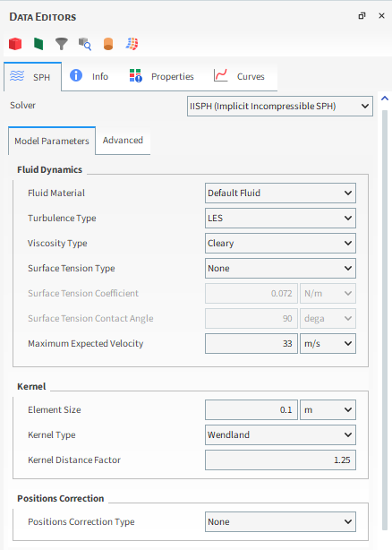Click the Surface Tension Coefficient value field
This screenshot has height=550, width=392.
[251, 293]
